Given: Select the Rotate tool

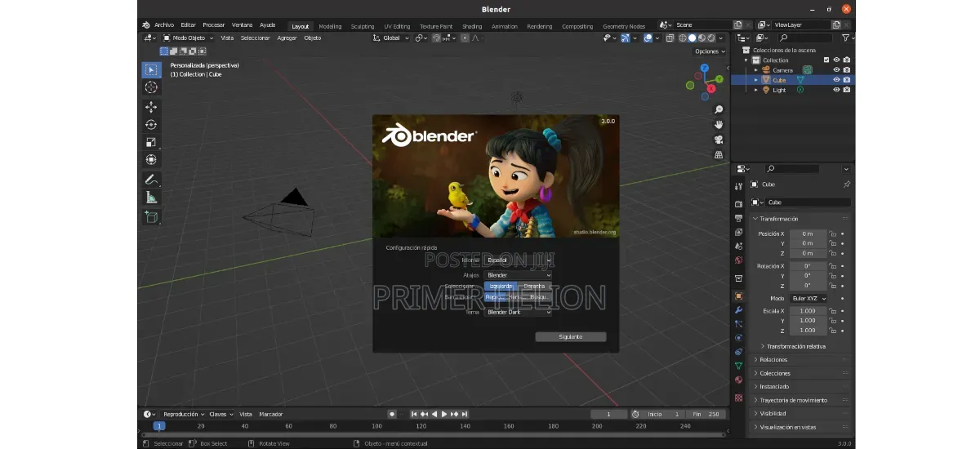Looking at the screenshot, I should pos(151,124).
